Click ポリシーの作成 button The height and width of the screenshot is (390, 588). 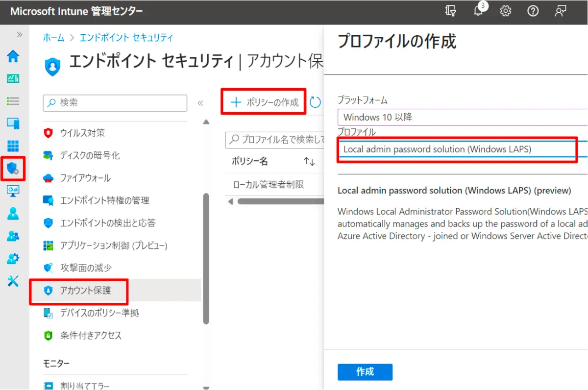tap(264, 102)
